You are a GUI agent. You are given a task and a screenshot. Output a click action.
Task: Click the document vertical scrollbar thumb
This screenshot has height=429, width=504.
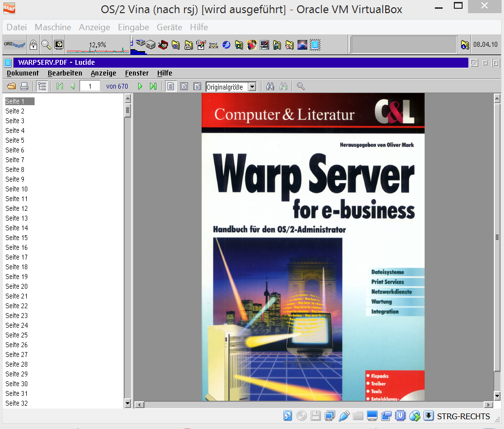497,238
